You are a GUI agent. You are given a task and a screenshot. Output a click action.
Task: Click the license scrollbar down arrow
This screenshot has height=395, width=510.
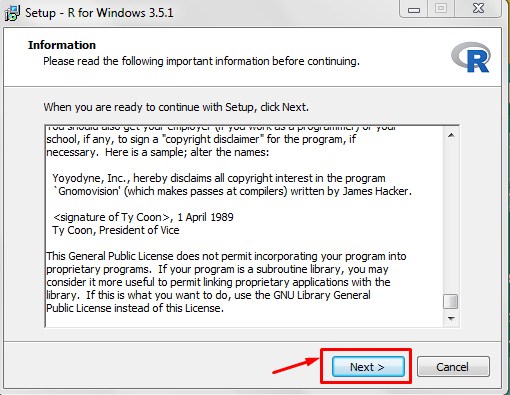451,319
